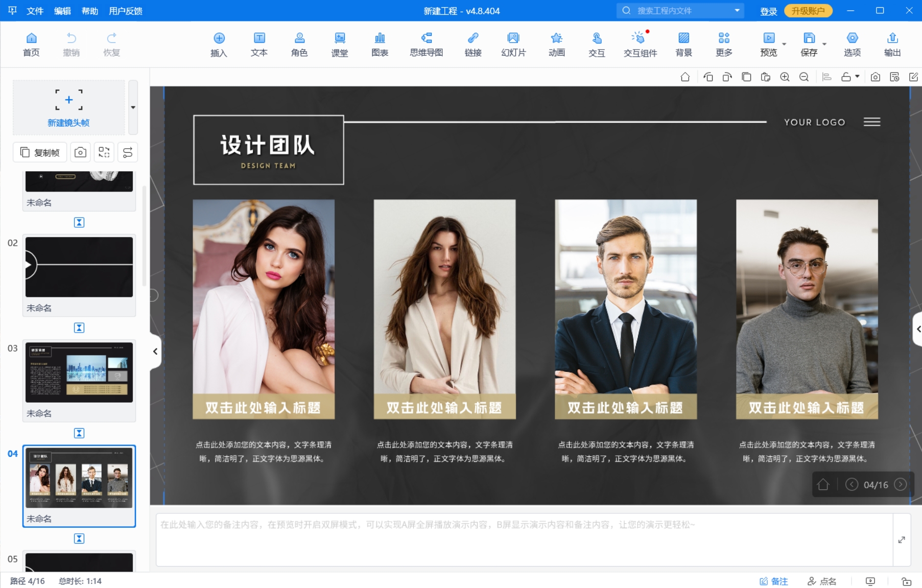Click the edit pencil icon in canvas toolbar
The height and width of the screenshot is (588, 922).
point(914,77)
